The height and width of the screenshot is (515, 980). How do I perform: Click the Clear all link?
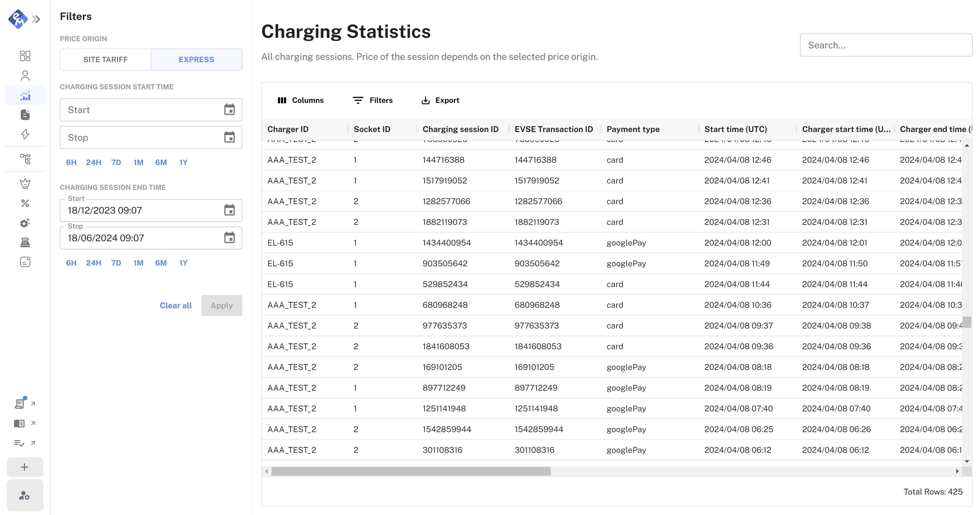(x=175, y=305)
